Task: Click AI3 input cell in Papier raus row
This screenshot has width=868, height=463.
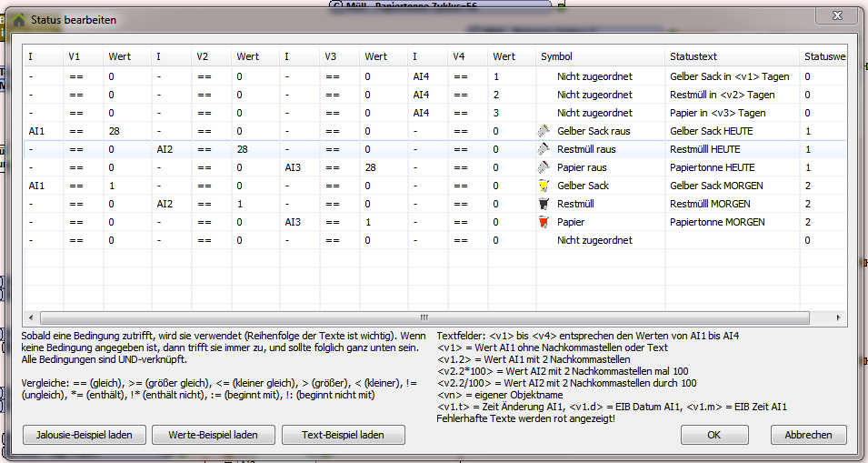Action: 301,167
